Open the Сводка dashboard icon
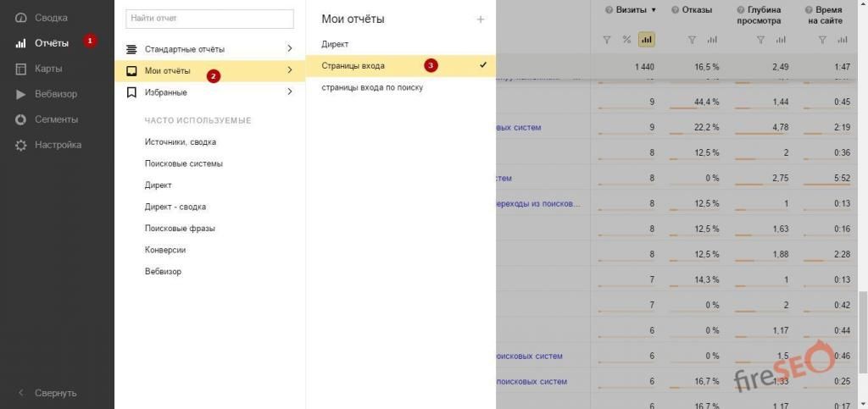 21,18
